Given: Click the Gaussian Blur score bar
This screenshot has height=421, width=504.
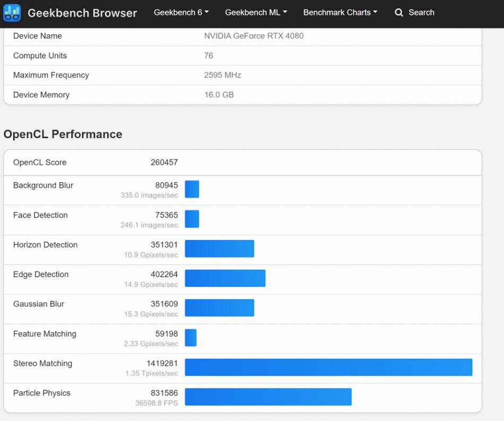Looking at the screenshot, I should [220, 308].
